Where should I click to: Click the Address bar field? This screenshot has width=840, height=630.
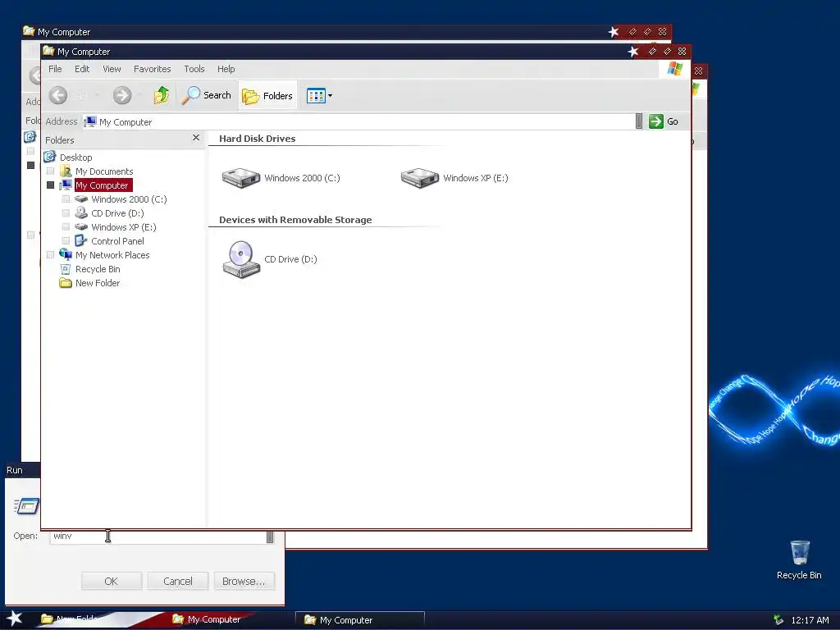tap(359, 121)
